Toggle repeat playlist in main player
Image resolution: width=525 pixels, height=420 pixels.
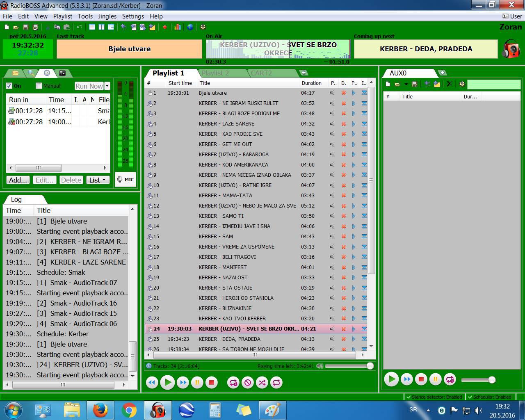276,382
